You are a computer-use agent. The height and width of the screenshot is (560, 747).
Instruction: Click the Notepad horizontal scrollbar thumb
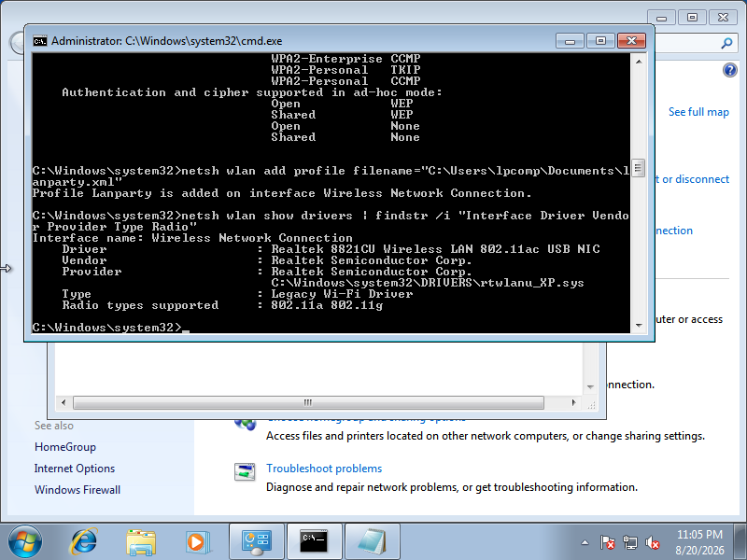308,402
